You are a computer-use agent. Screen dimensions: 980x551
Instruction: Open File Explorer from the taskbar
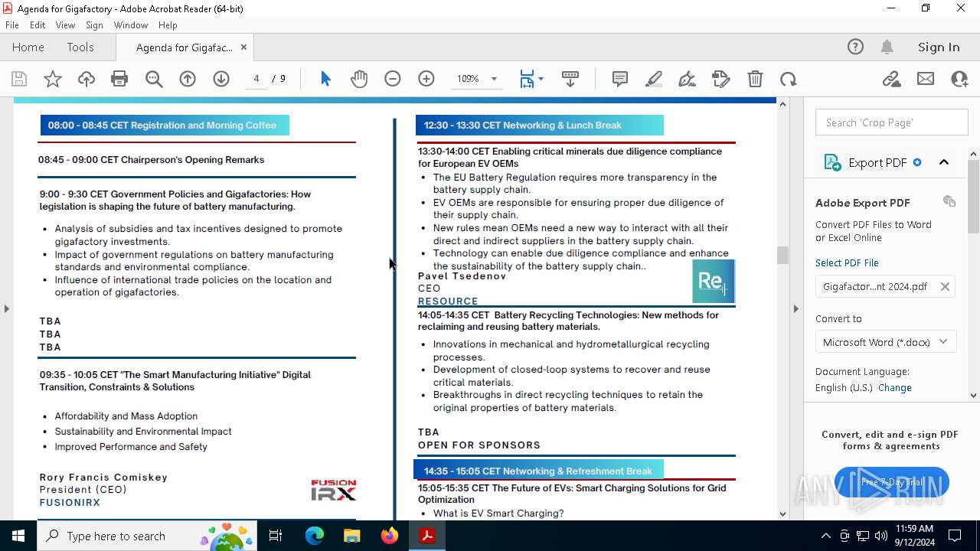(x=352, y=536)
